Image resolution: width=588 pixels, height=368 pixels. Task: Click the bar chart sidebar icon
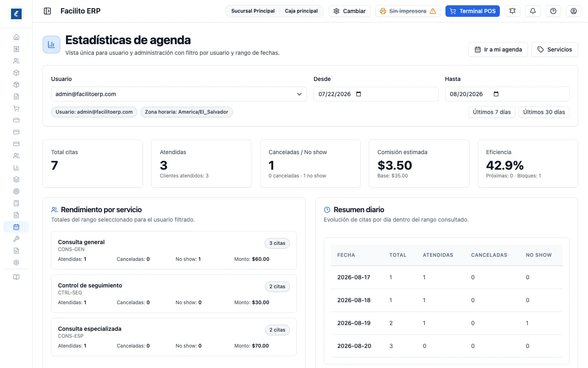click(16, 168)
